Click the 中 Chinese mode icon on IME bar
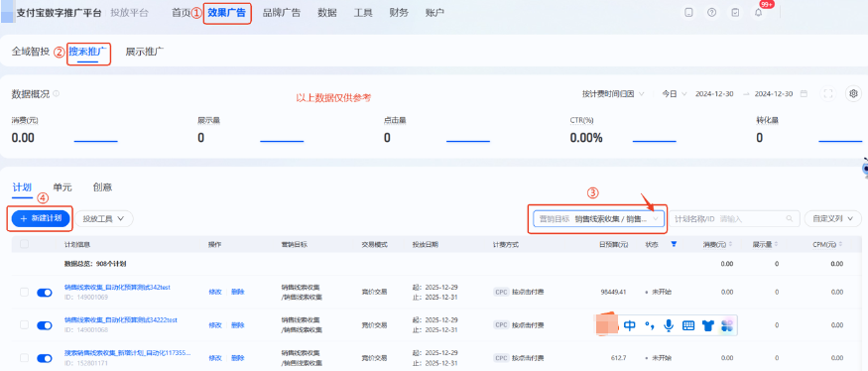Image resolution: width=868 pixels, height=371 pixels. (629, 325)
